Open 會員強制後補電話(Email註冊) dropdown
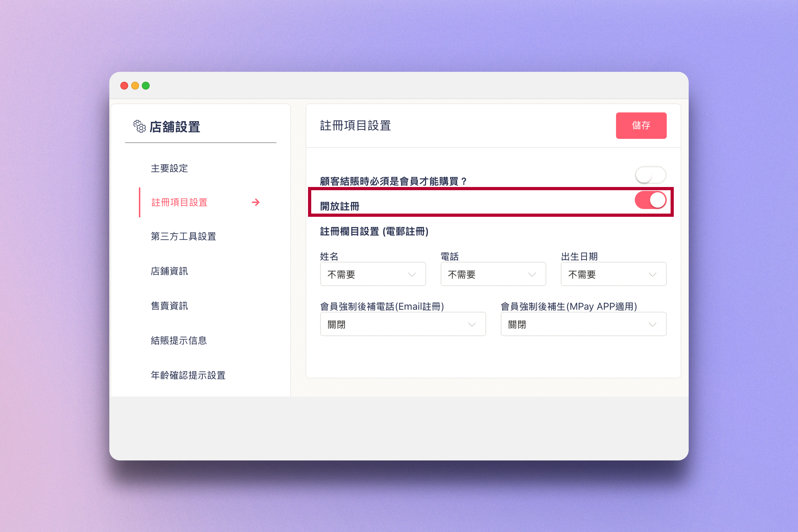This screenshot has width=798, height=532. [x=403, y=324]
